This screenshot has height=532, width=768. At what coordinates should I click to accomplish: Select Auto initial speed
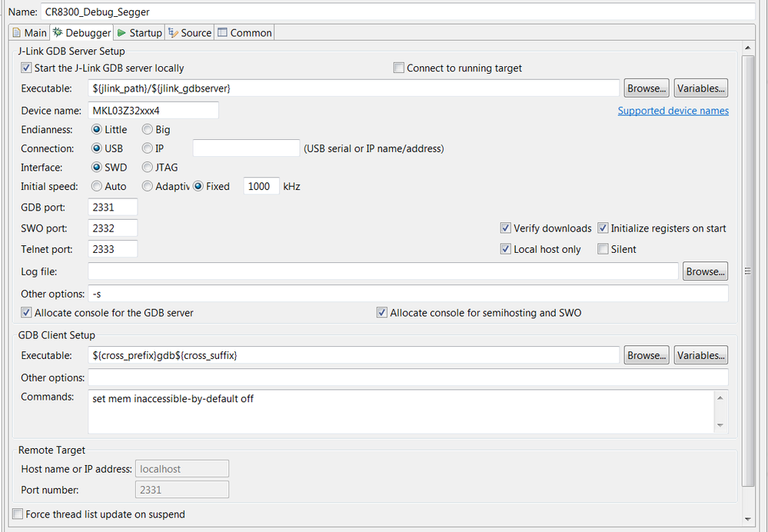(97, 186)
